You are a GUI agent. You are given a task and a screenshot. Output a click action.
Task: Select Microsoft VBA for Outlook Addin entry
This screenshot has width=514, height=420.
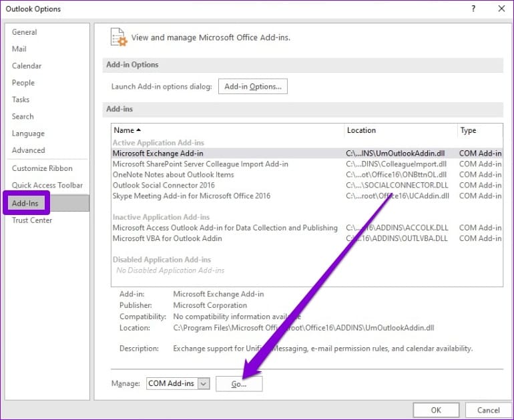coord(306,238)
